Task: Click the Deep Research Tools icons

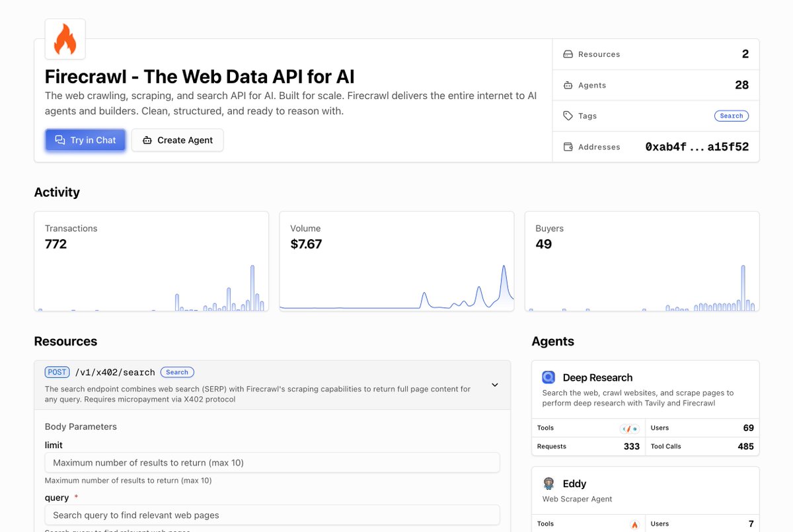Action: point(630,428)
